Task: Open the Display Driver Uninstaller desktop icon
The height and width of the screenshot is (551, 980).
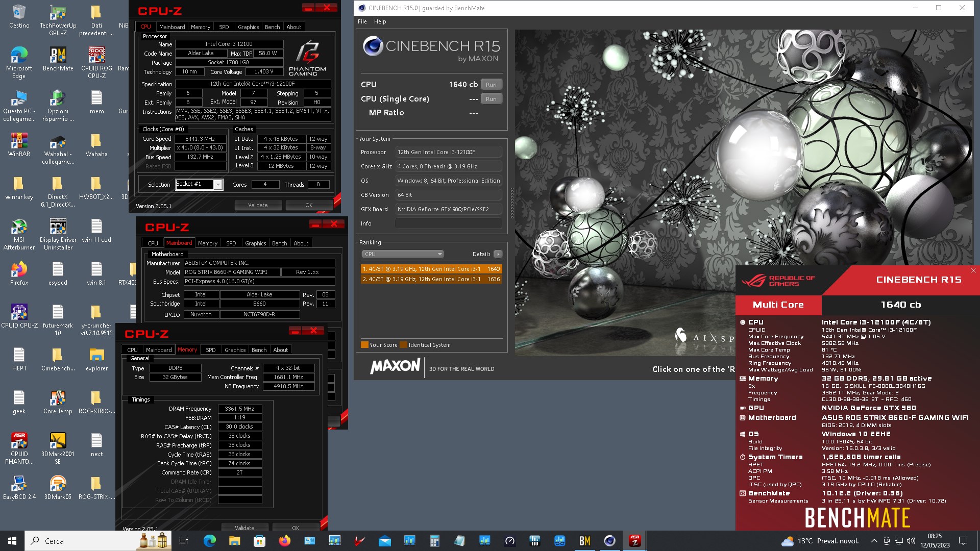Action: pyautogui.click(x=58, y=235)
